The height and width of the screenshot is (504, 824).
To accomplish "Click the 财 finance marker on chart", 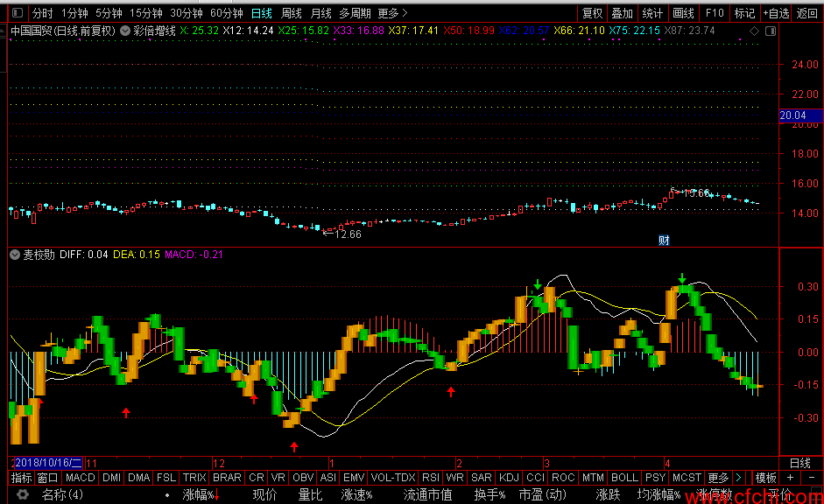I will click(664, 241).
